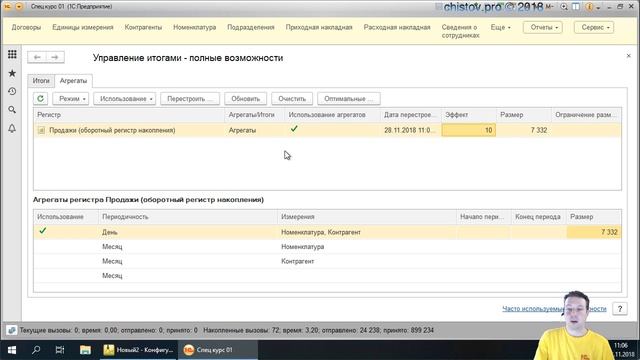Refresh the aggregates list with green icon
Viewport: 640px width, 360px height.
pyautogui.click(x=40, y=98)
